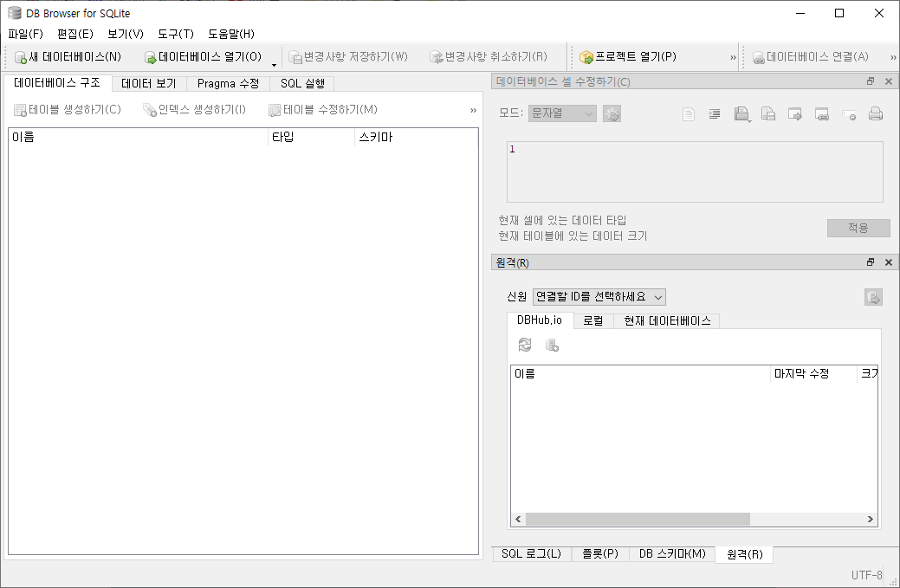The image size is (900, 588).
Task: Click the UTF-8 encoding label in status bar
Action: tap(866, 575)
